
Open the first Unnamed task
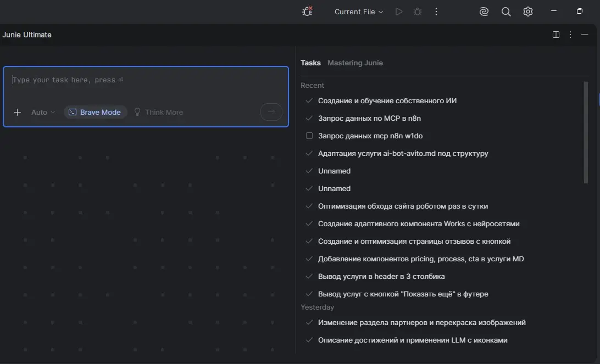pyautogui.click(x=334, y=171)
